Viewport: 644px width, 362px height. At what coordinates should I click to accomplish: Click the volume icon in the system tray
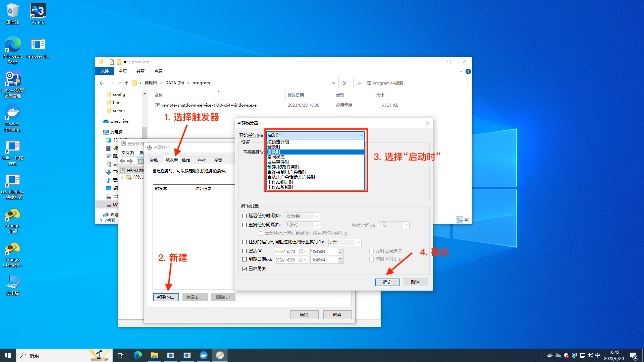[x=590, y=355]
